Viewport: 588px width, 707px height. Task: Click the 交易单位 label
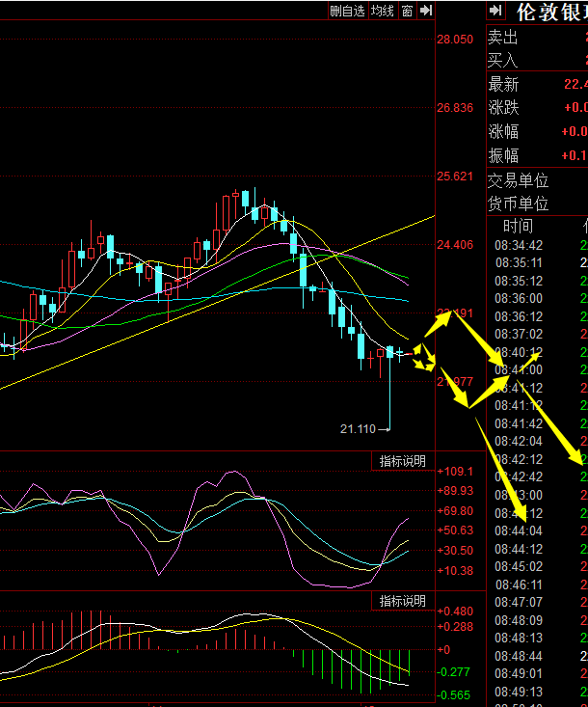pos(518,180)
